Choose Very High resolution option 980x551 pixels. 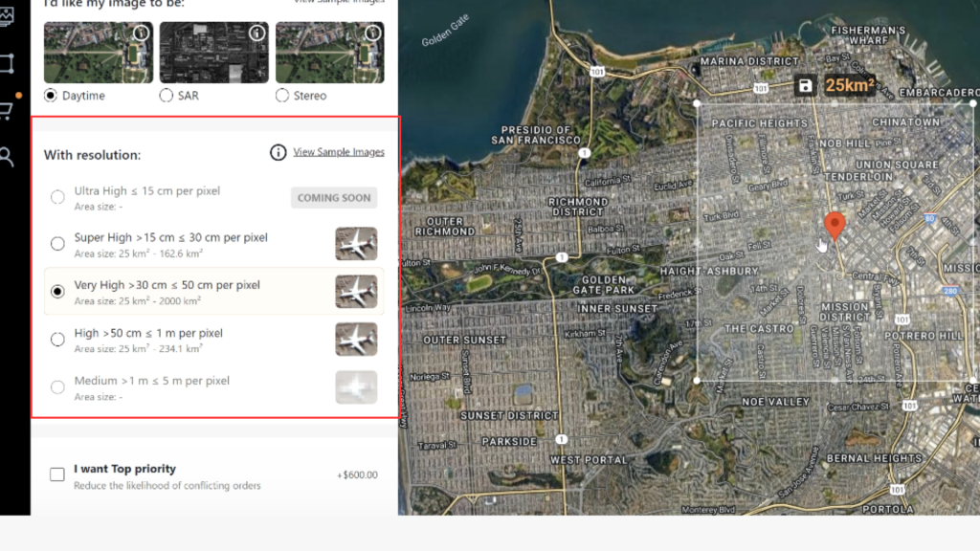click(57, 291)
